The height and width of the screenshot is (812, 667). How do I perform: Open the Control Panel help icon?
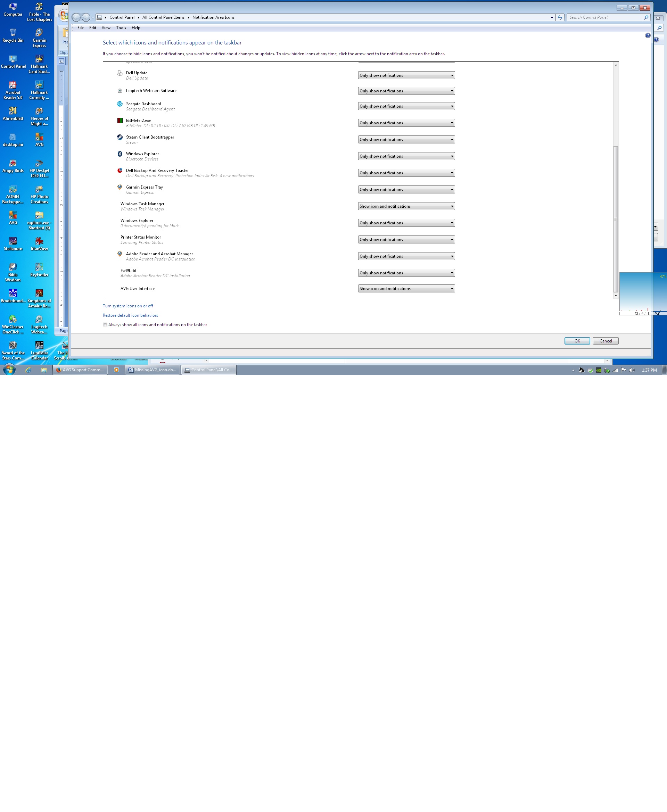click(648, 35)
